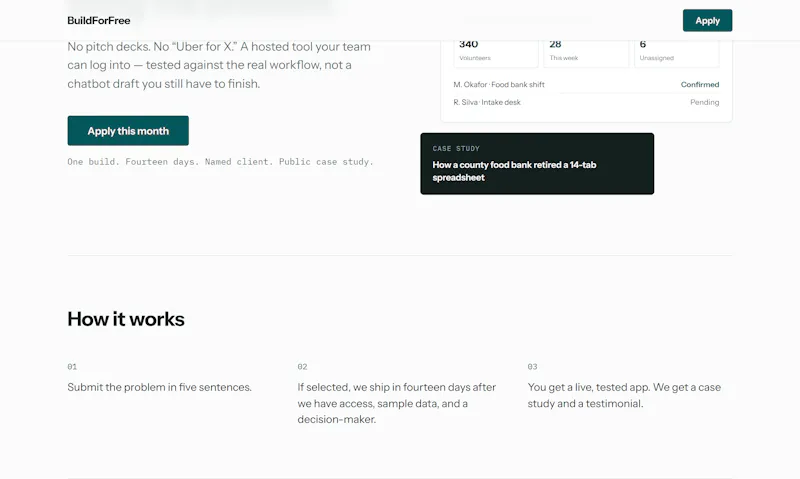Select the M. Okafor Food bank shift row

pos(586,85)
